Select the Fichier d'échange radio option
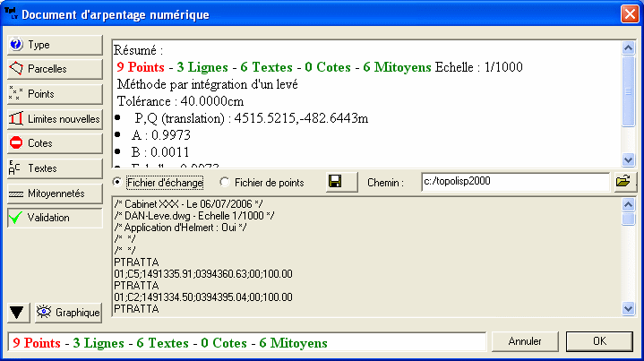Viewport: 644px width, 361px height. [x=119, y=183]
